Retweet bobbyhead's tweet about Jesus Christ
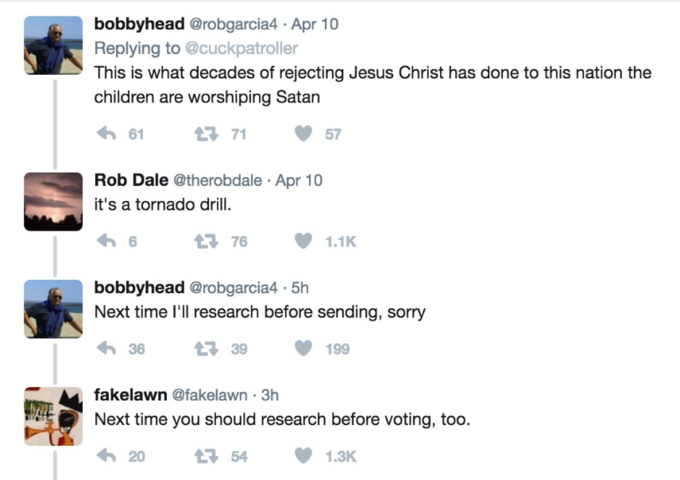Image resolution: width=680 pixels, height=480 pixels. [x=206, y=134]
